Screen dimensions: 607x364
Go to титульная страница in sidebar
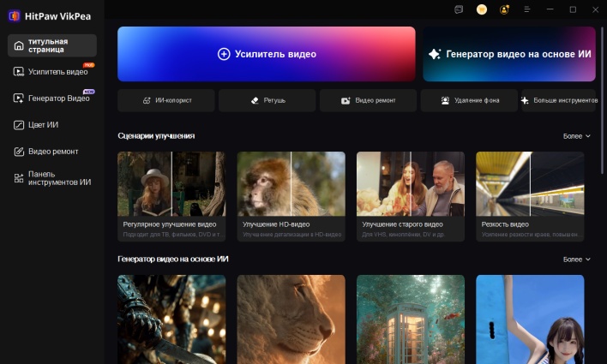(x=52, y=45)
